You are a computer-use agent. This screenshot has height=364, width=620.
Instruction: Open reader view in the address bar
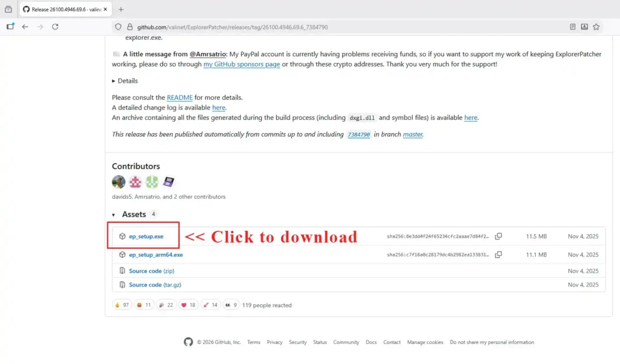click(x=573, y=27)
